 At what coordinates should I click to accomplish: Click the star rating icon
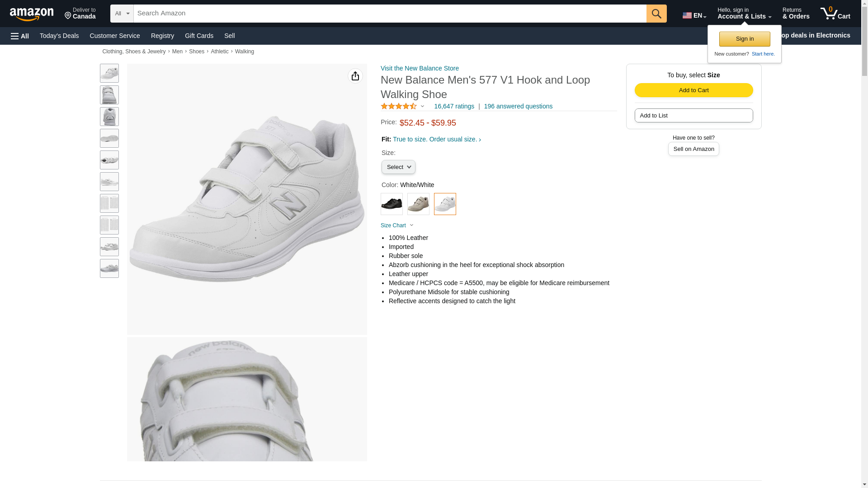(x=399, y=106)
